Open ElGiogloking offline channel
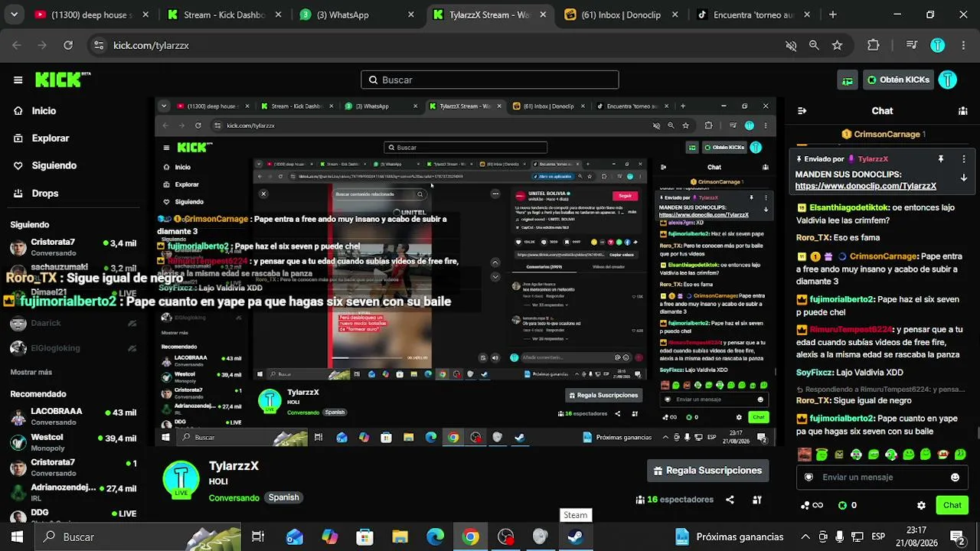The image size is (980, 551). coord(73,348)
